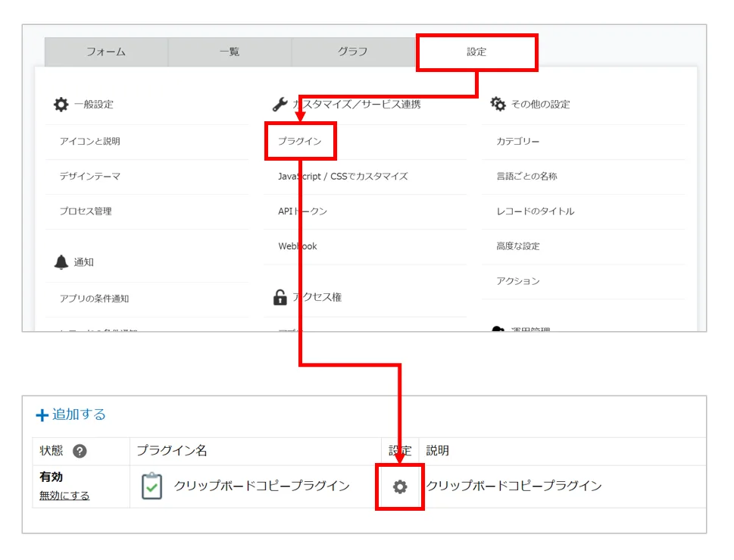Click the アクセス権 padlock icon
This screenshot has height=560, width=734.
point(280,297)
